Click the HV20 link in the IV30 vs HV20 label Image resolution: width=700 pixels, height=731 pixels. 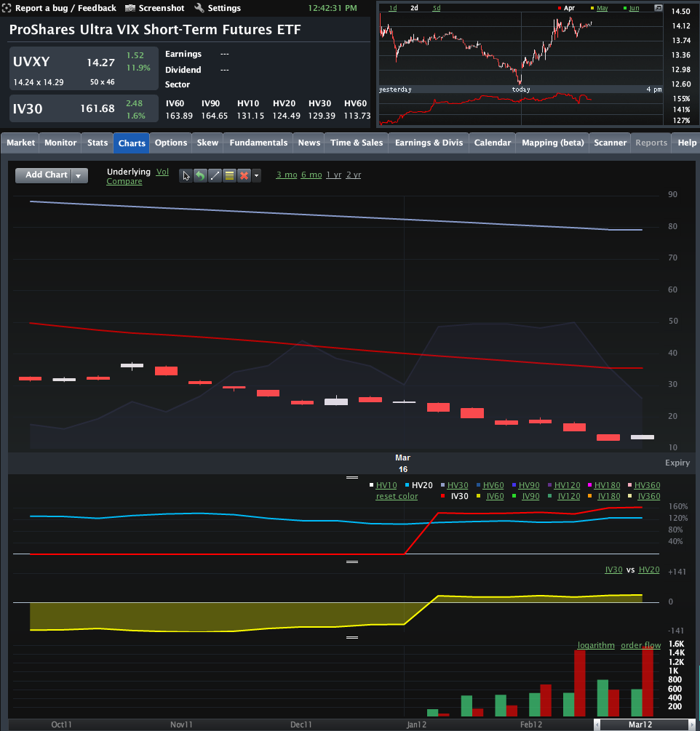coord(649,570)
